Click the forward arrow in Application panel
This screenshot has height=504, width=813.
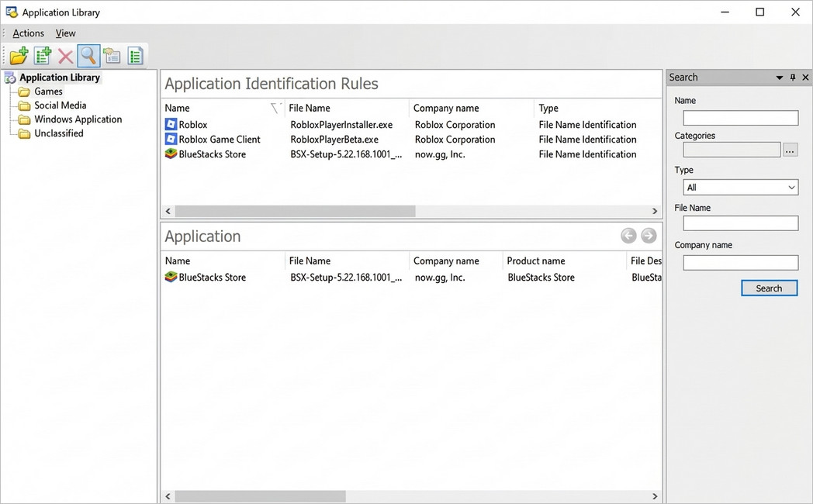click(648, 236)
